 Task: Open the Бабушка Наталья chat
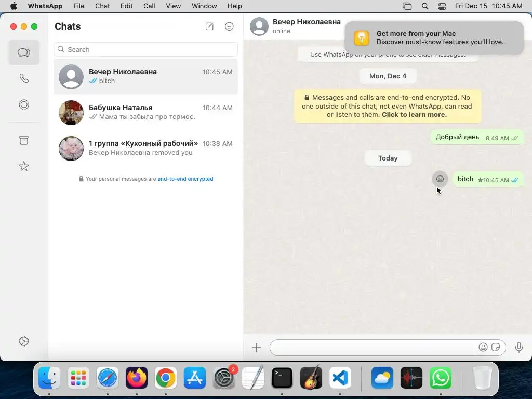click(x=145, y=112)
